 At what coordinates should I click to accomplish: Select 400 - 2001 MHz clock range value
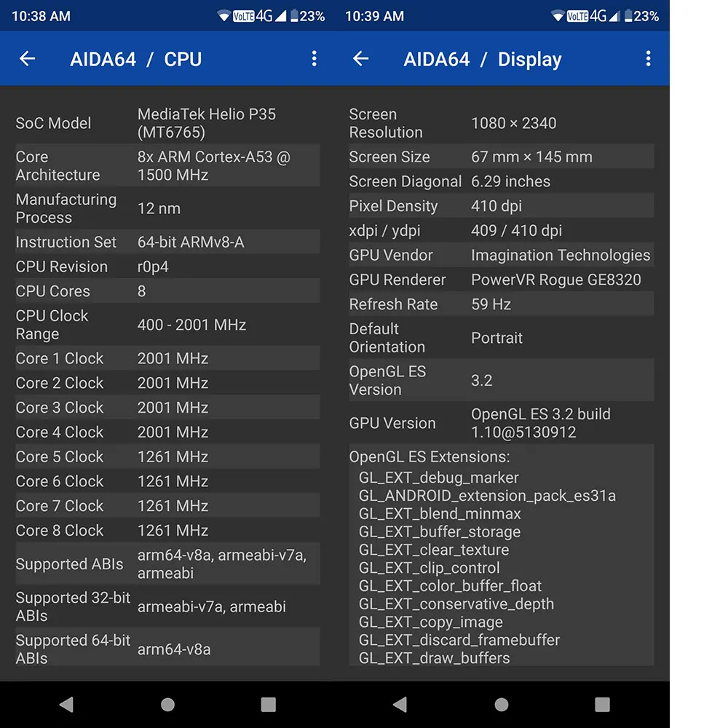tap(191, 325)
